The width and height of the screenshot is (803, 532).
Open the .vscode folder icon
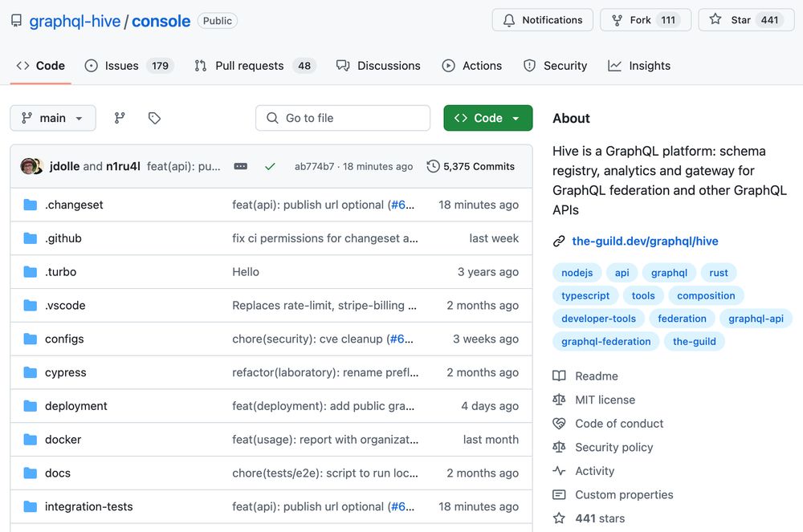pos(31,306)
